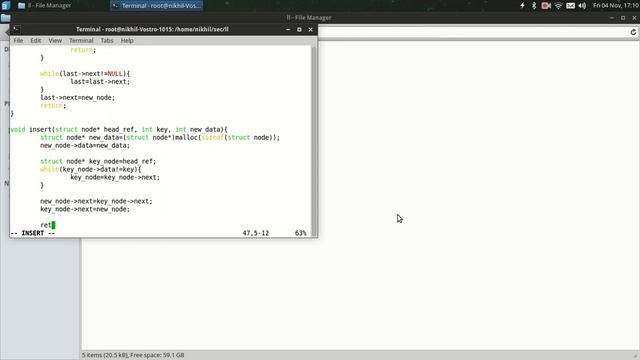640x360 pixels.
Task: Click the '-- INSERT --' mode indicator
Action: click(x=33, y=233)
